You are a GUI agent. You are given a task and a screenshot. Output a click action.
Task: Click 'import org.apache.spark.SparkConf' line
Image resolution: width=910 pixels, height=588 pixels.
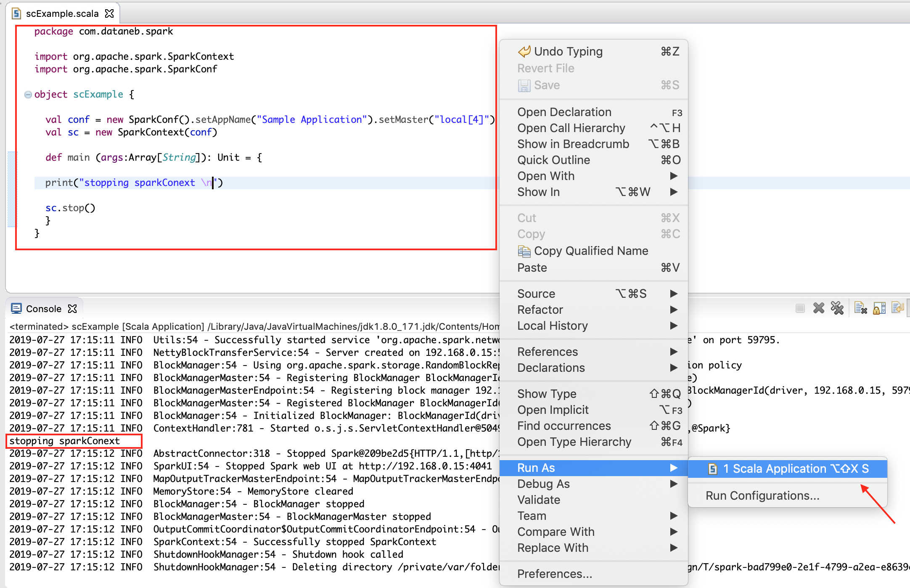tap(126, 69)
